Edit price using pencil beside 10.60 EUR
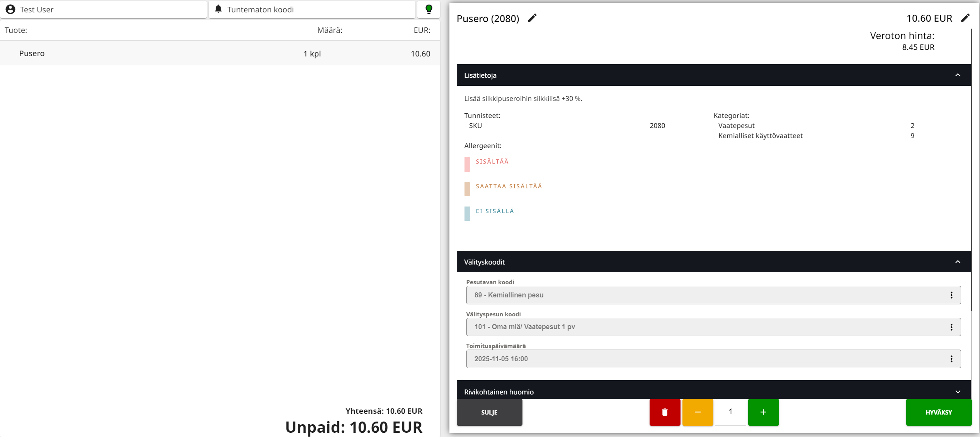 [x=965, y=18]
